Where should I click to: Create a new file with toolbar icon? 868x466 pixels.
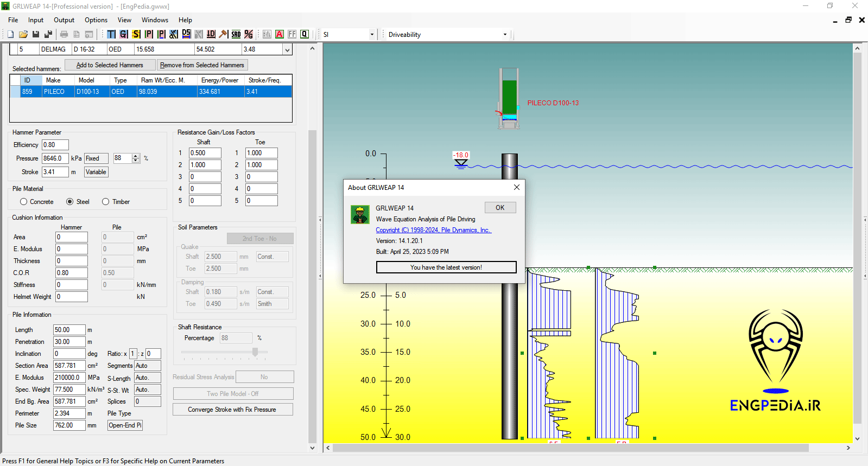click(10, 34)
